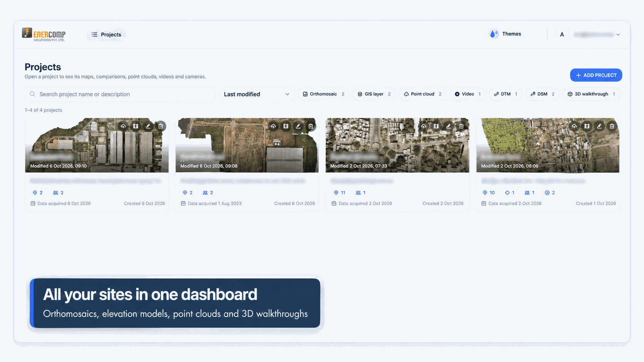The width and height of the screenshot is (644, 362).
Task: Toggle the GIS layer filter chip
Action: (374, 94)
